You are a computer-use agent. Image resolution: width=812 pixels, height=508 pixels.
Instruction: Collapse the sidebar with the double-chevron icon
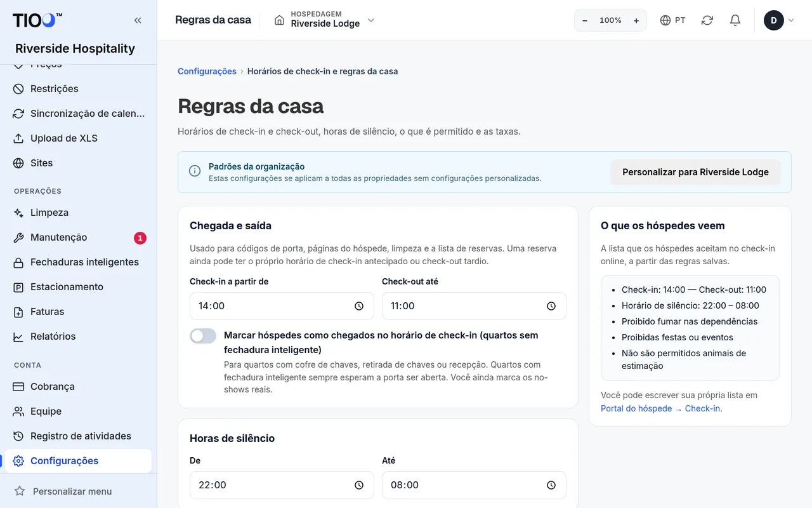(x=138, y=20)
